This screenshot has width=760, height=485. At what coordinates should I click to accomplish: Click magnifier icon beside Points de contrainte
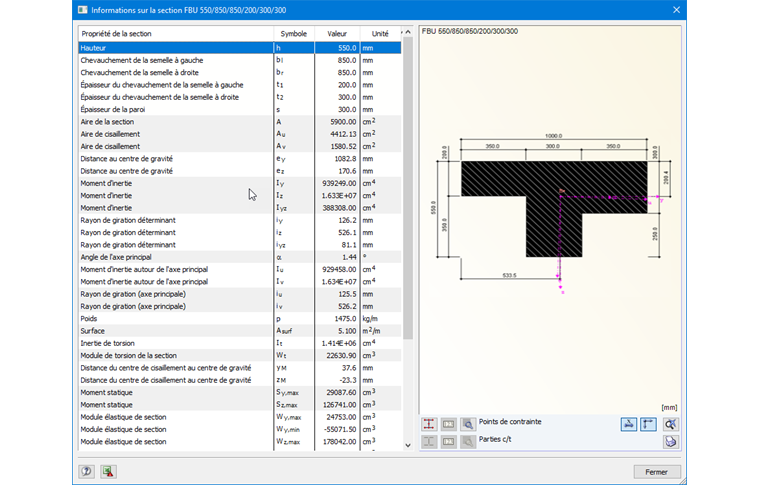click(468, 424)
